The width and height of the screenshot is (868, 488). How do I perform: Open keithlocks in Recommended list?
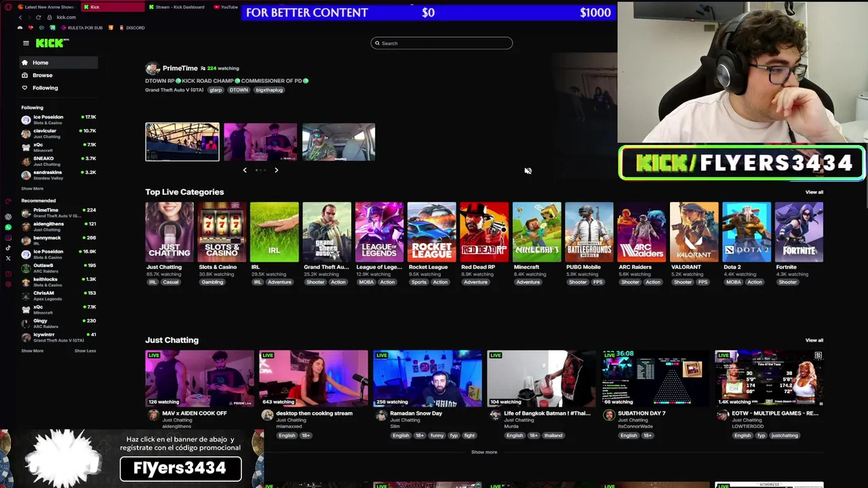59,282
